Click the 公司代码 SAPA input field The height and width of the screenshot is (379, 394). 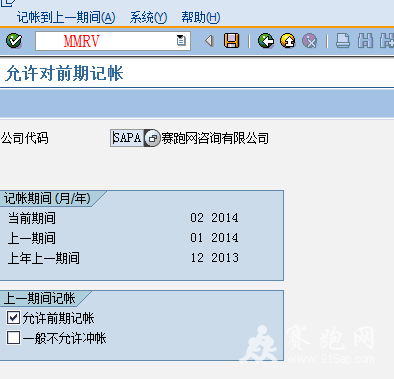click(x=127, y=138)
